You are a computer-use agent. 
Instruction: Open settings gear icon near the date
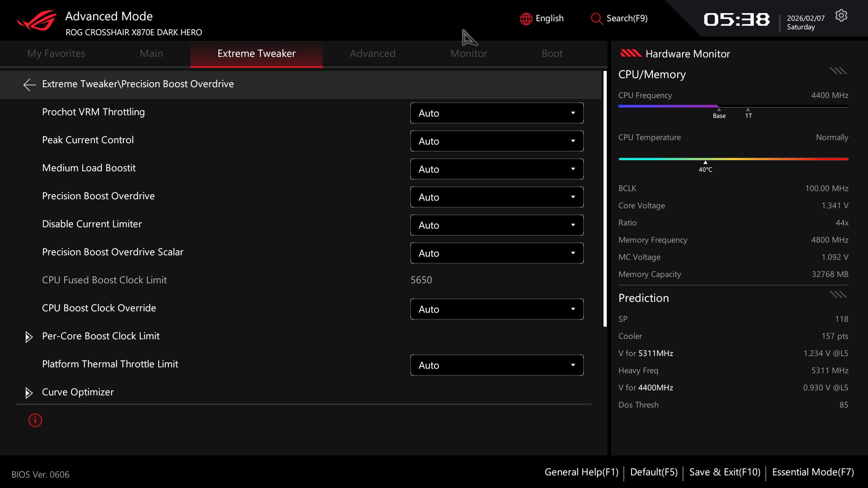pyautogui.click(x=841, y=16)
